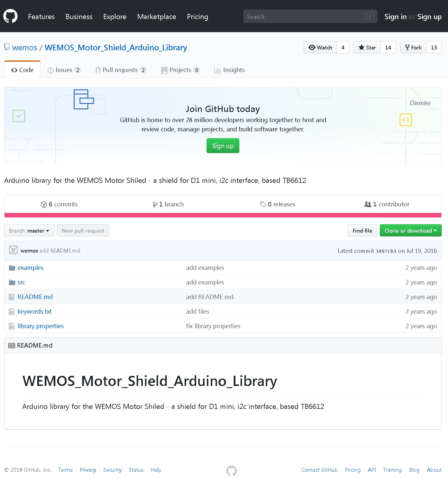Viewport: 448px width, 478px height.
Task: Select the Code tab
Action: 22,70
